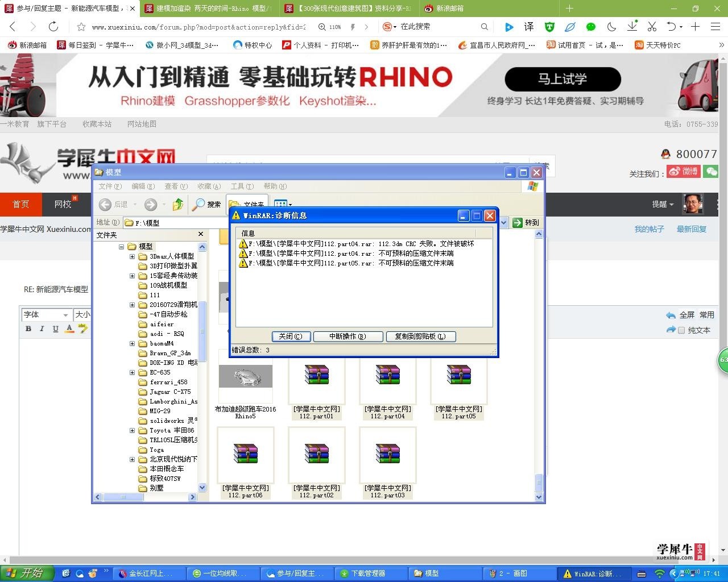
Task: Open the scissors screenshot tool in browser
Action: coord(652,27)
